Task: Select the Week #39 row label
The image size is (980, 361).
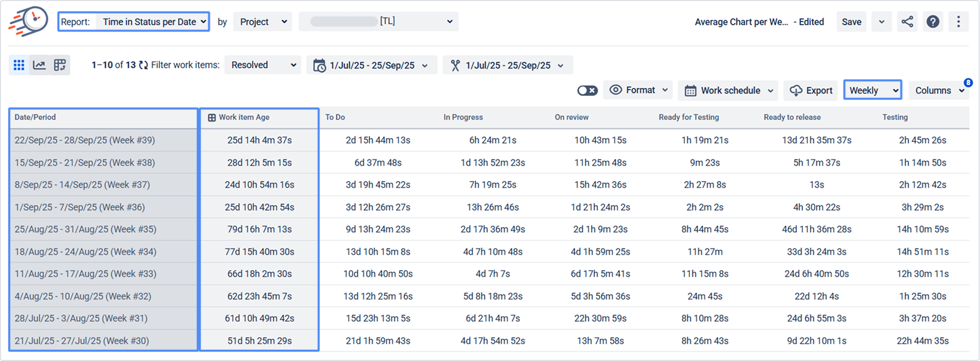Action: pos(85,140)
